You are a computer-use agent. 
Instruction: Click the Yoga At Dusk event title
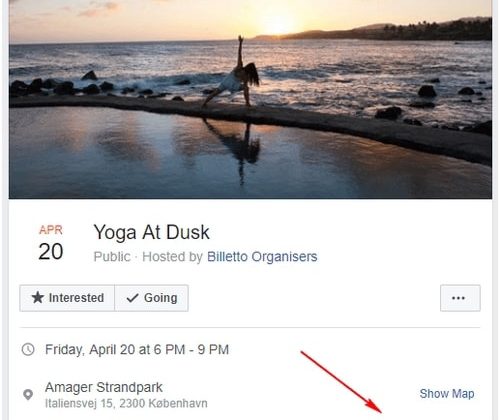152,232
